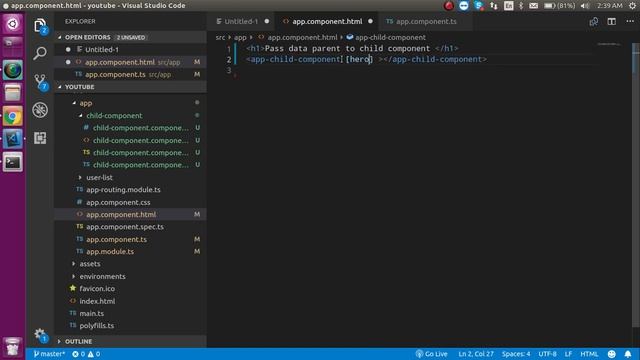This screenshot has width=640, height=360.
Task: Open app-routing.module.ts file
Action: coord(131,190)
